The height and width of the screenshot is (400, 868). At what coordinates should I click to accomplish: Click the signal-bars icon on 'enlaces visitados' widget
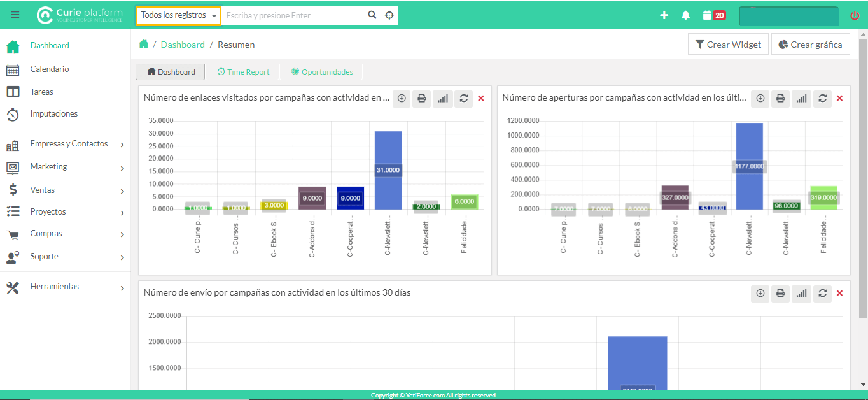pyautogui.click(x=443, y=98)
